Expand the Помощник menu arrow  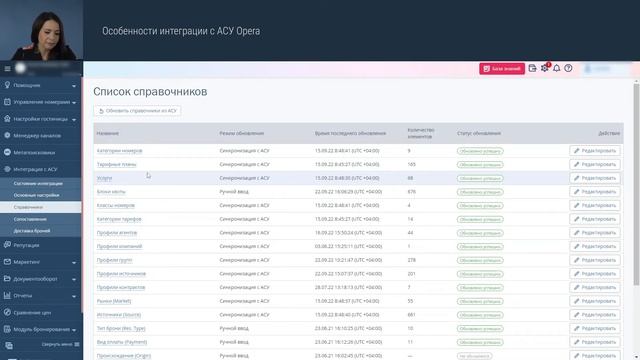74,86
